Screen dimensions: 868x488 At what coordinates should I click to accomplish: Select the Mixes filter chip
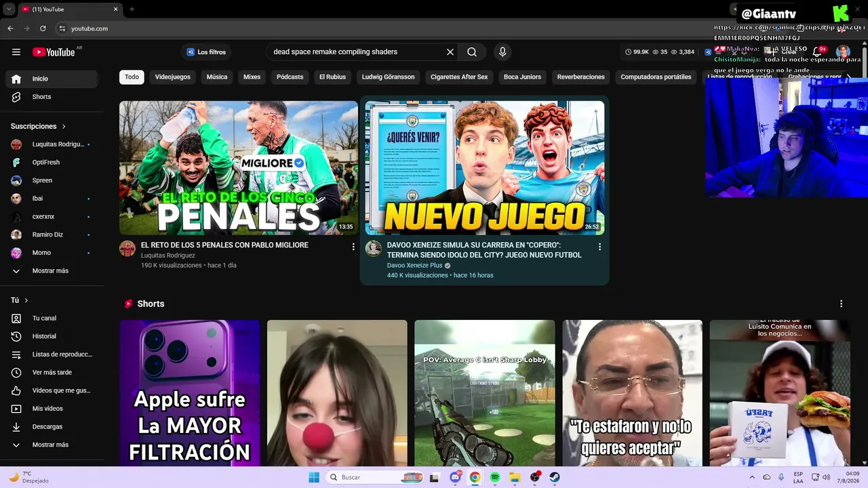252,77
